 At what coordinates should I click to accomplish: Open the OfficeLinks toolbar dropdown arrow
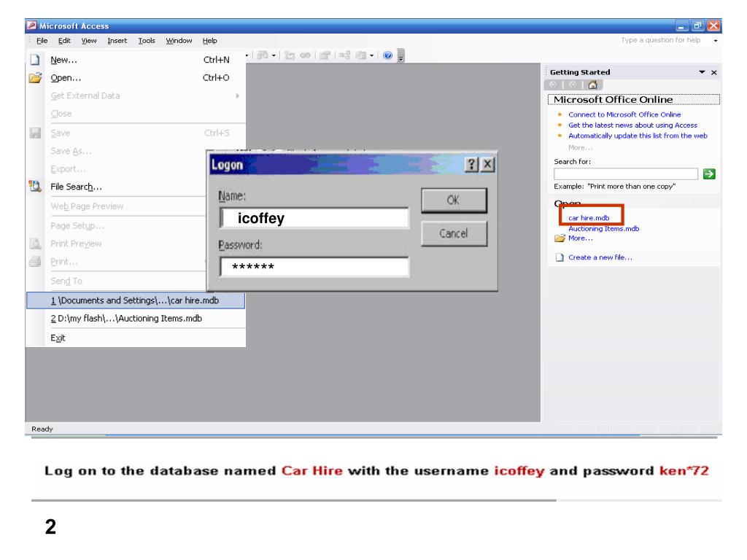coord(274,55)
